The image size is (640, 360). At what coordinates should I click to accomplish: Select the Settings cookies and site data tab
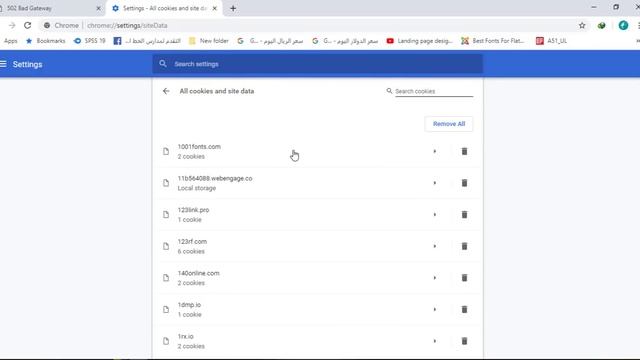164,8
